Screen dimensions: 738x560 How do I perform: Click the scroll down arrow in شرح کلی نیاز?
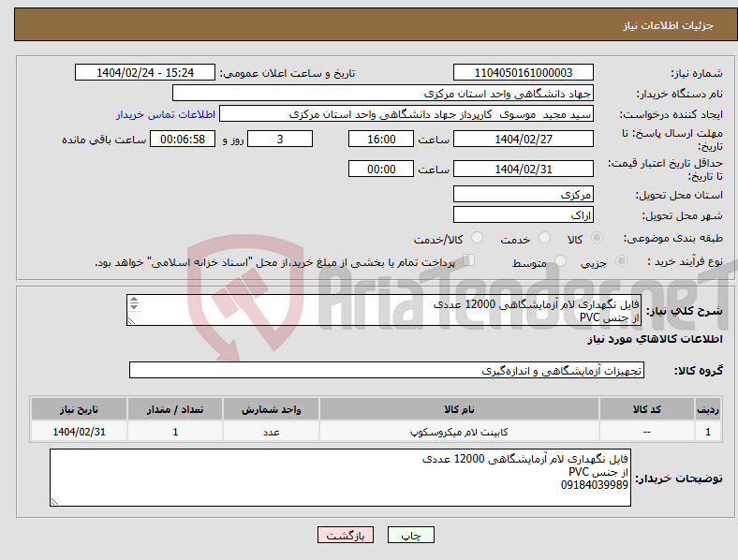point(134,307)
